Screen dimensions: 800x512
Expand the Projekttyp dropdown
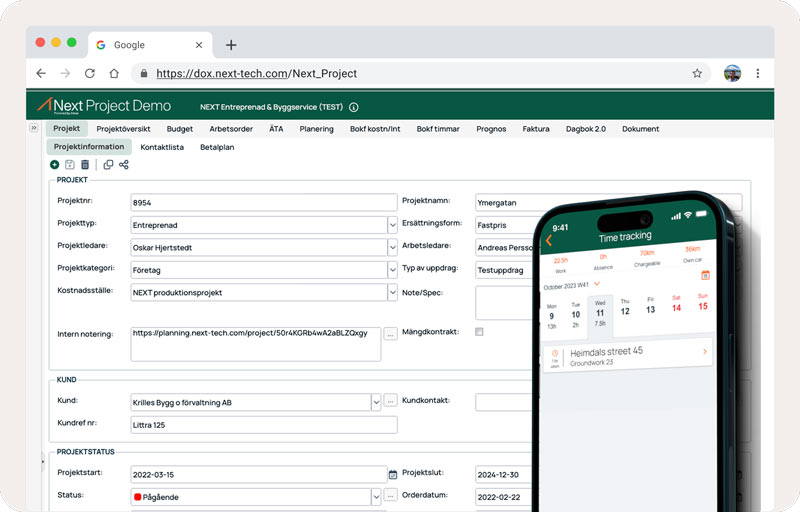pos(392,225)
